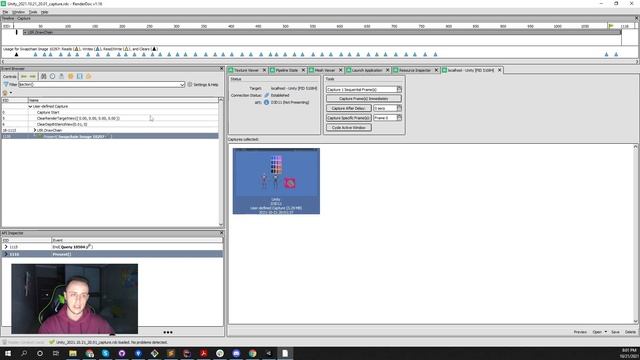Viewport: 640px width, 360px height.
Task: Close the Event Browser panel
Action: pyautogui.click(x=221, y=69)
